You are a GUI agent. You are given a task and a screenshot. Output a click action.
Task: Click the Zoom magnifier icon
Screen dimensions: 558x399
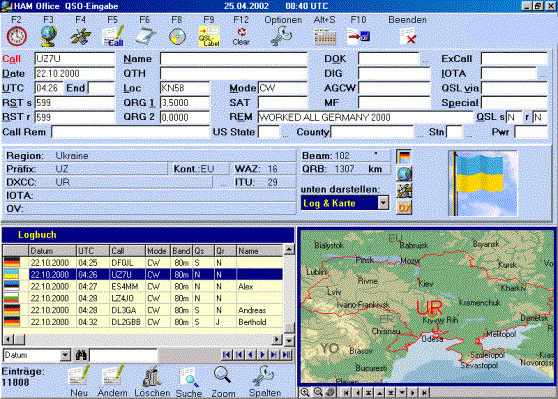[223, 376]
